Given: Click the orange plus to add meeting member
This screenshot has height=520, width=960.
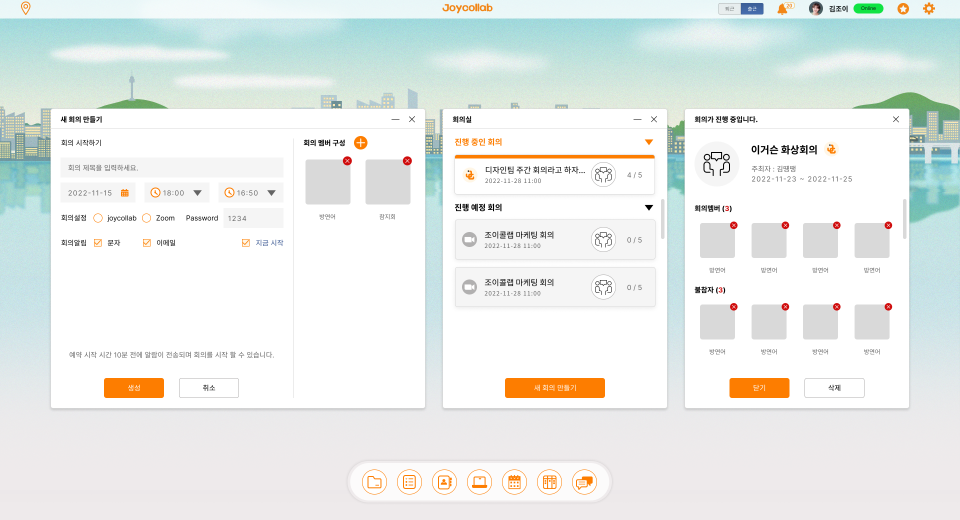Looking at the screenshot, I should [x=361, y=143].
